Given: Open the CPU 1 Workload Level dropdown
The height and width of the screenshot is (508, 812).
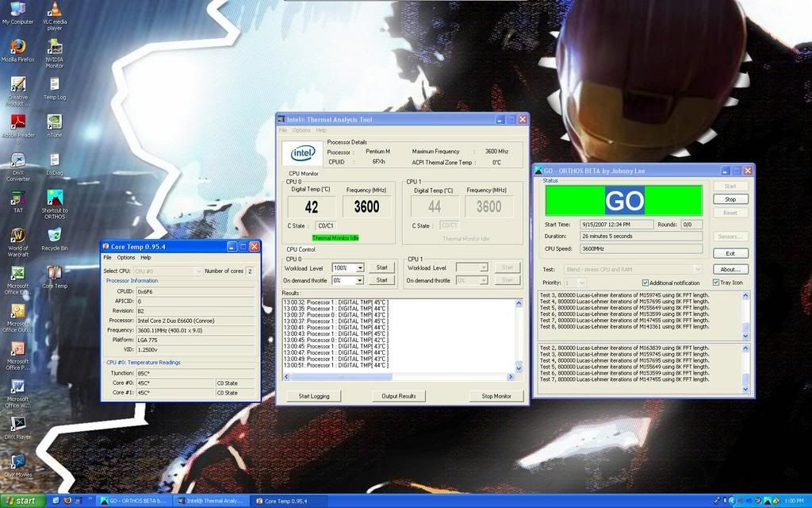Looking at the screenshot, I should [x=483, y=267].
